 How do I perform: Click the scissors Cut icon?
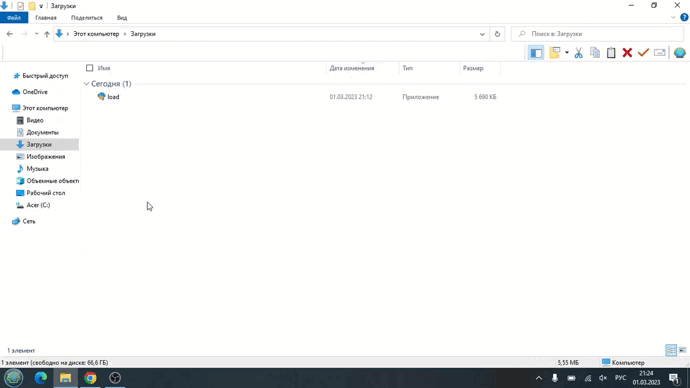(x=578, y=53)
